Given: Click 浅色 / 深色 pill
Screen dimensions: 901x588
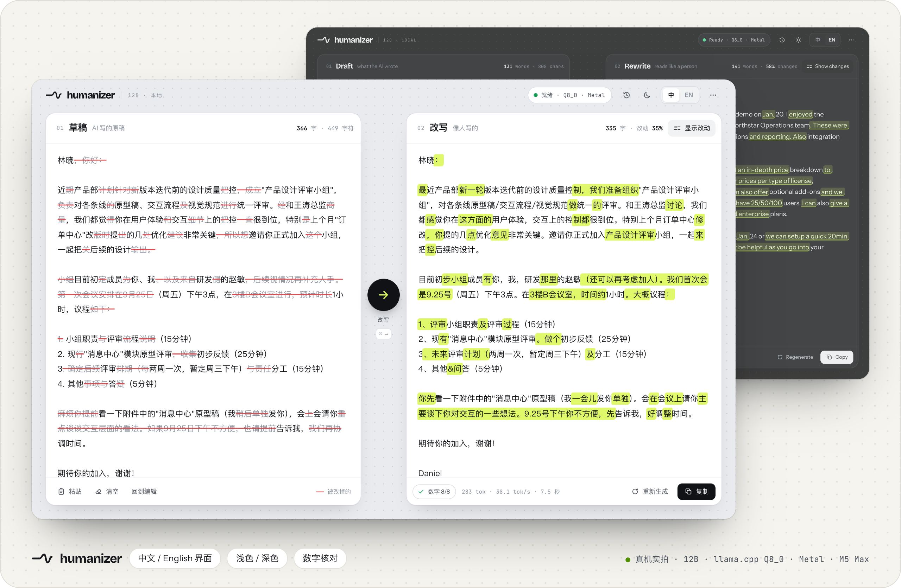Looking at the screenshot, I should 257,558.
